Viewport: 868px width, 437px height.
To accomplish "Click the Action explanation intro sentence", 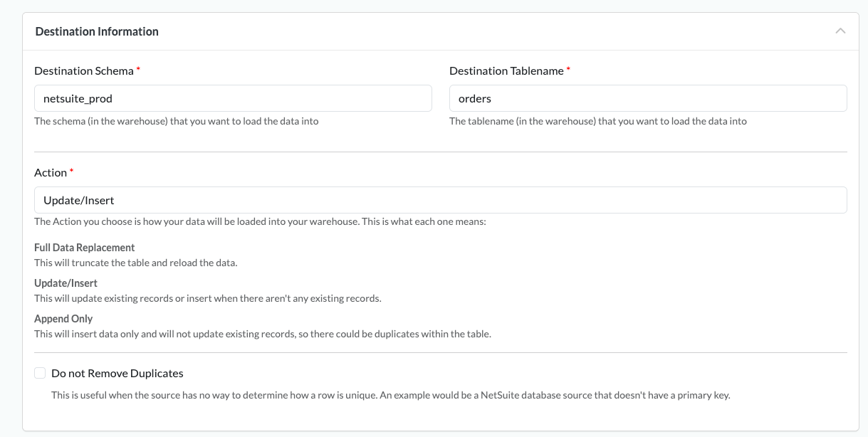I will coord(260,221).
